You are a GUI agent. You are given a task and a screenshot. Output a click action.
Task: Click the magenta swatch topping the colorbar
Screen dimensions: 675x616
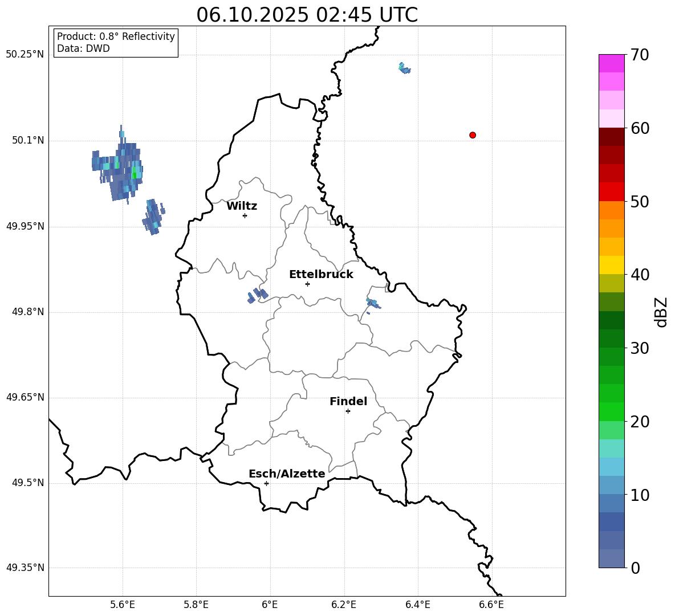pyautogui.click(x=611, y=63)
